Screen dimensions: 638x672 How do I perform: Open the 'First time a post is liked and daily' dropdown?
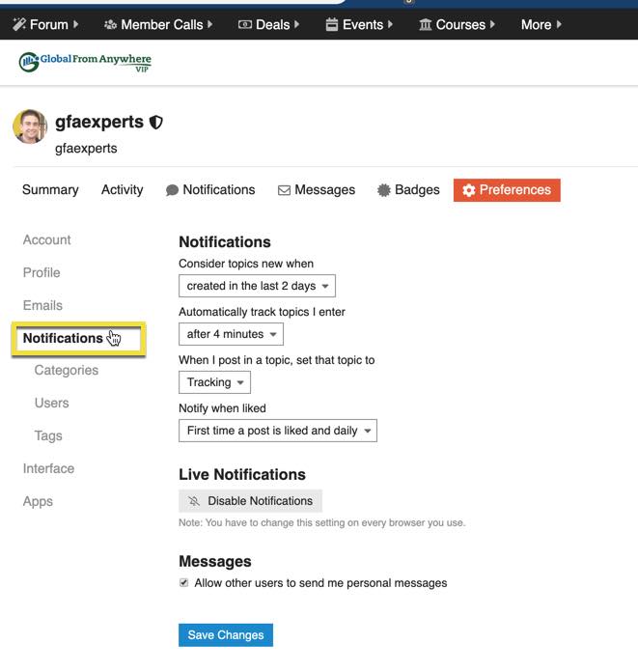click(278, 431)
